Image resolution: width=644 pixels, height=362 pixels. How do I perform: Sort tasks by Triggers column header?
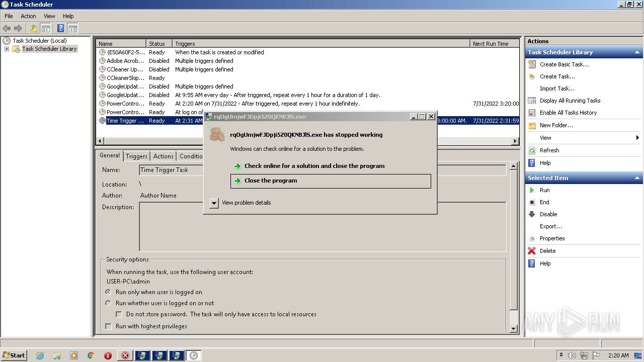click(321, 44)
